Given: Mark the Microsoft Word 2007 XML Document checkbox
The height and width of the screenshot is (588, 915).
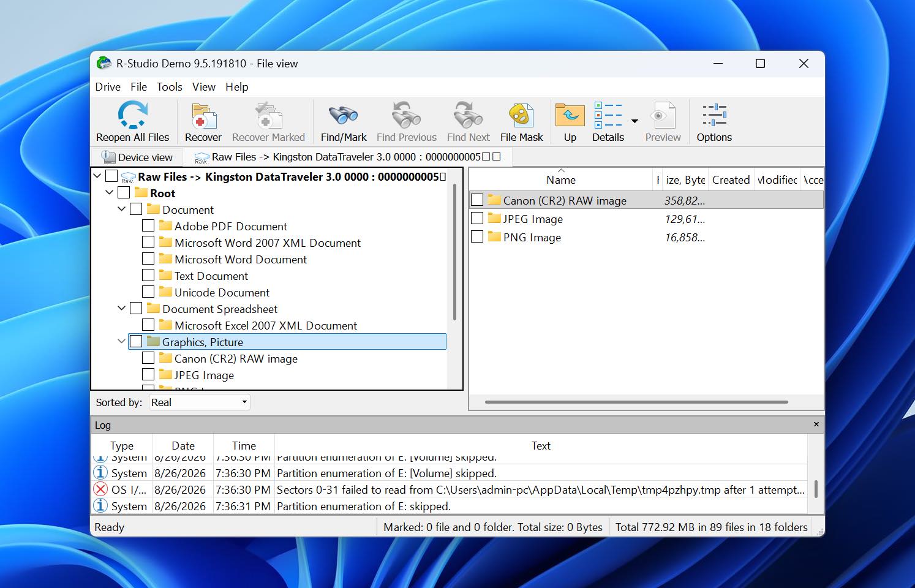Looking at the screenshot, I should [x=148, y=243].
